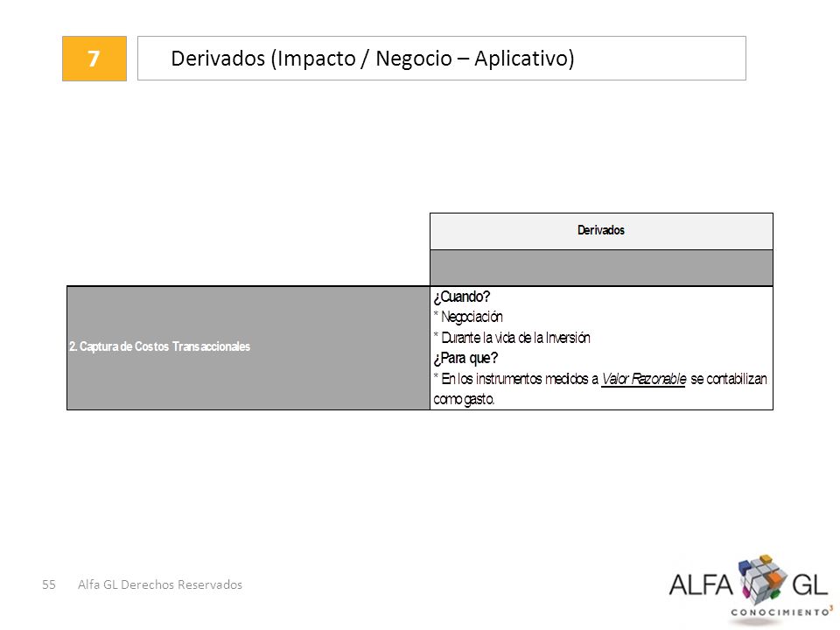Click the slide number 55

tap(49, 584)
